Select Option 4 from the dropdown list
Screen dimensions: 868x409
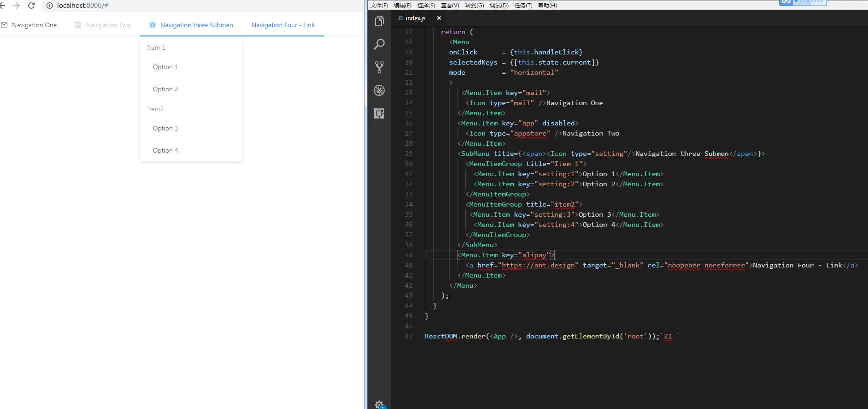click(165, 150)
